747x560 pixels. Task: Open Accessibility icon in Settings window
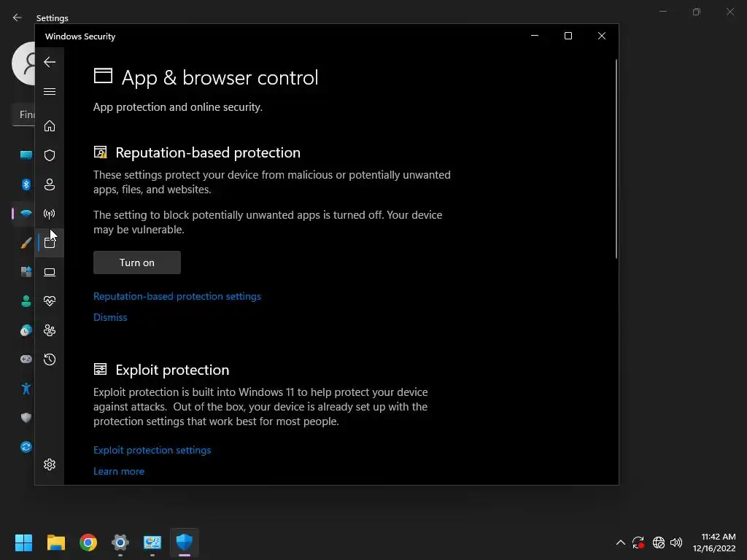(x=26, y=389)
